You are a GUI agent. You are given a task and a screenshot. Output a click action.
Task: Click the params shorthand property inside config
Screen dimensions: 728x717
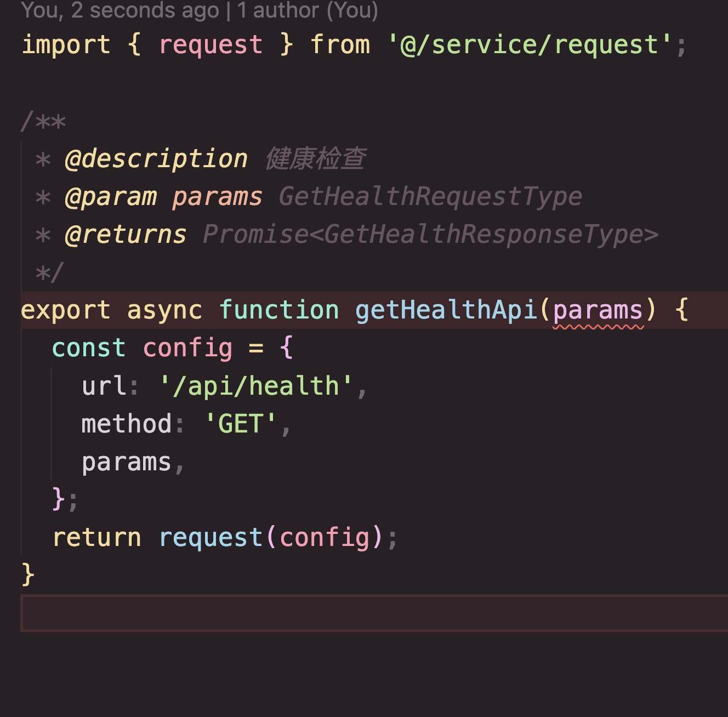[127, 462]
